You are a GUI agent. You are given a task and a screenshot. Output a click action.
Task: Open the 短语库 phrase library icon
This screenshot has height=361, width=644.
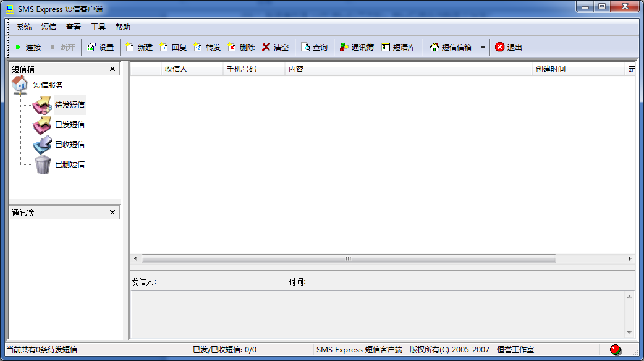(385, 47)
